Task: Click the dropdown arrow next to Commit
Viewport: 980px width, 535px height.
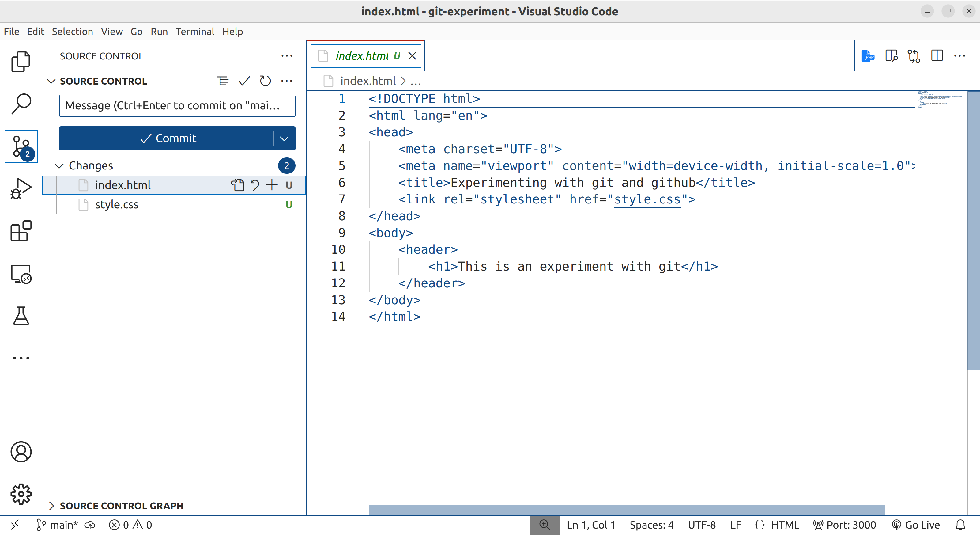Action: pyautogui.click(x=284, y=138)
